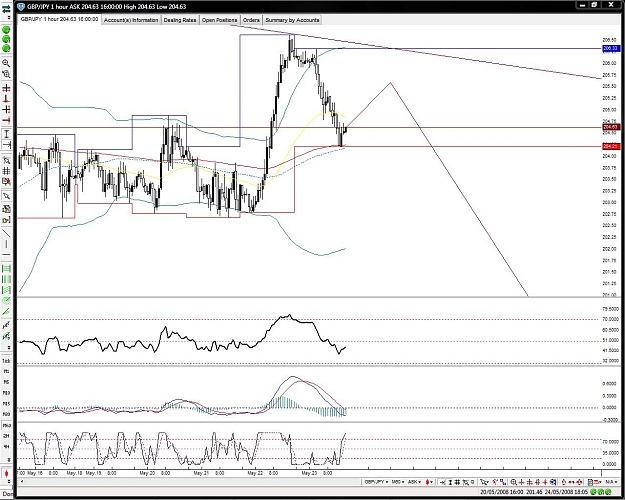Click the 24/05/2008 18:05 status bar time
625x500 pixels.
(x=567, y=492)
